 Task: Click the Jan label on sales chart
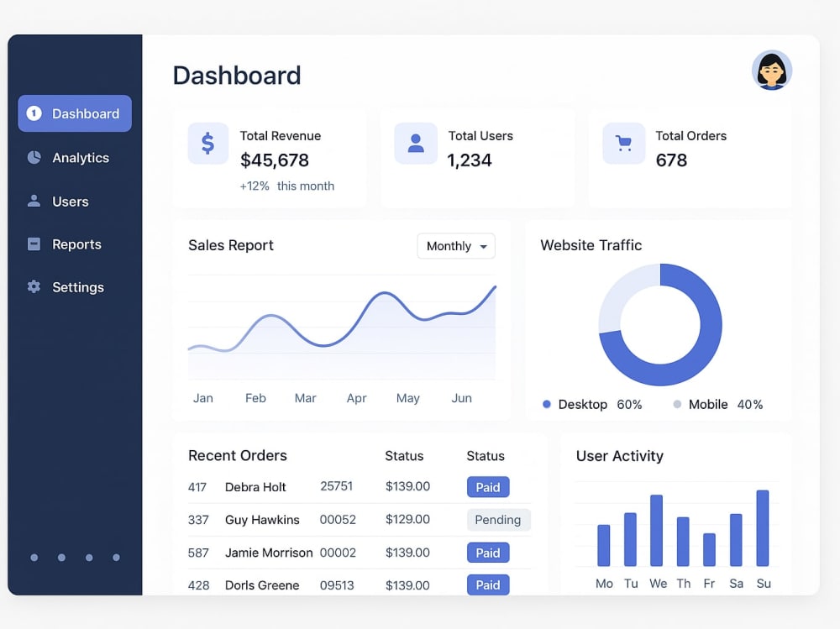(203, 398)
